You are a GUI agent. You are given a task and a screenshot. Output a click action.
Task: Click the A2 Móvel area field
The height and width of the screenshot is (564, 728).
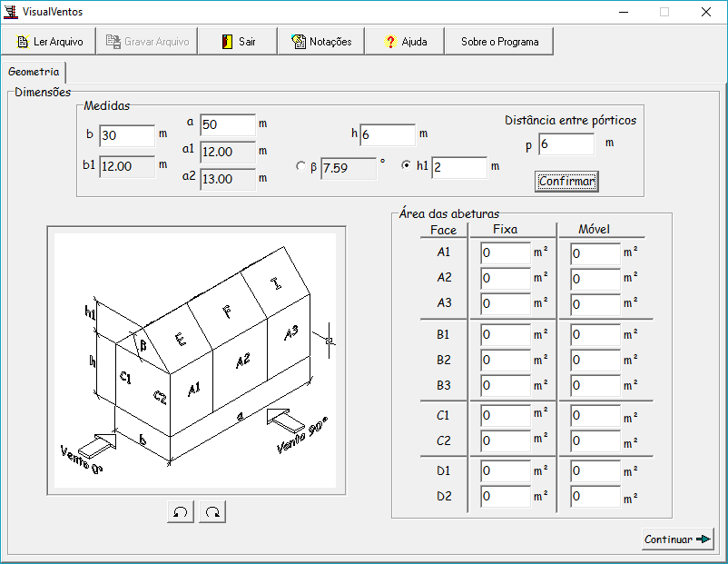point(595,279)
